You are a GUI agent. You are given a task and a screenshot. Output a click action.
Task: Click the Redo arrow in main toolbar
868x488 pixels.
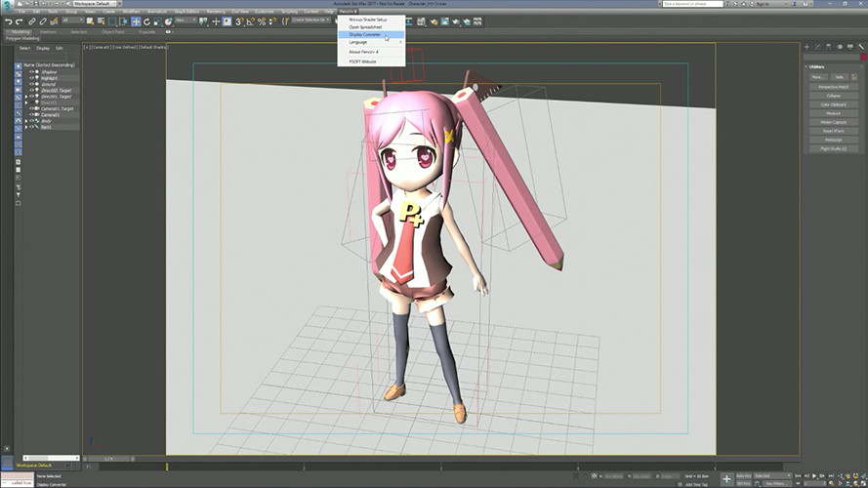coord(19,21)
